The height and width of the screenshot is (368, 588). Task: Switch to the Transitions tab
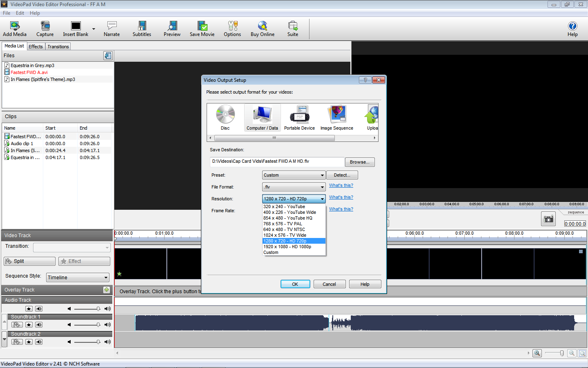click(x=58, y=47)
